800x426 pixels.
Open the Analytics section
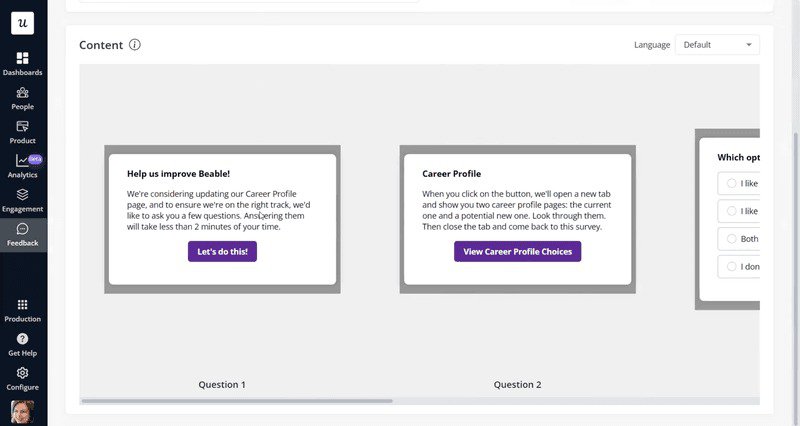(x=22, y=167)
